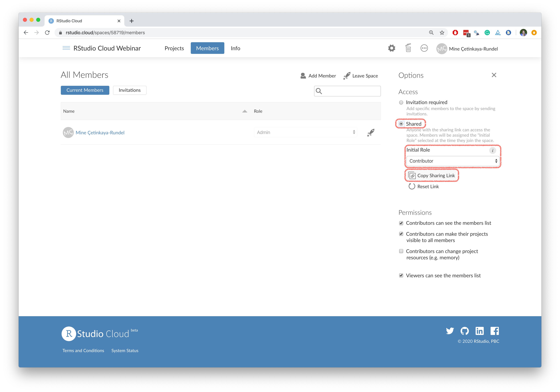The image size is (560, 392).
Task: Click the rocket icon in Admin row
Action: coord(371,132)
